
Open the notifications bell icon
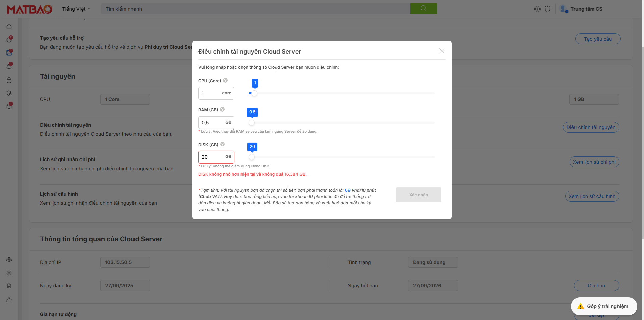point(547,9)
